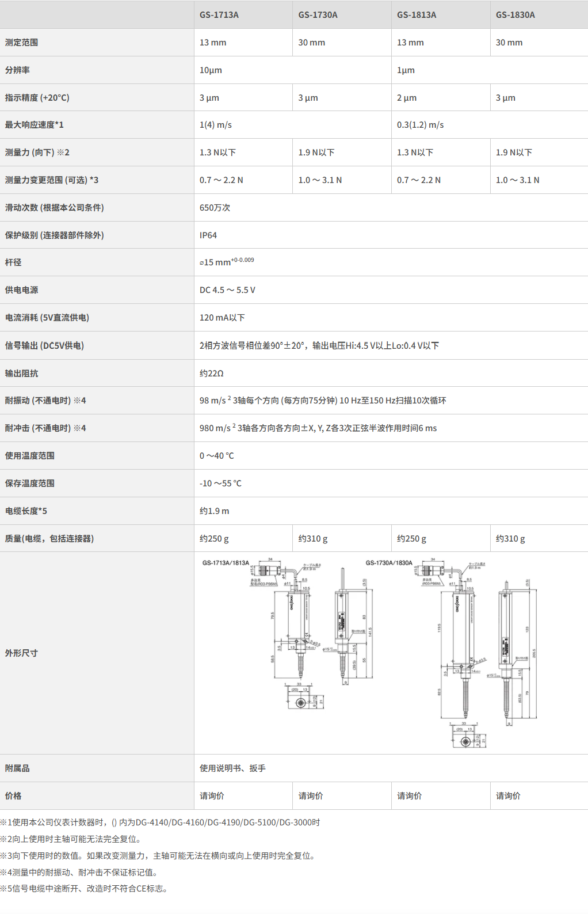The image size is (588, 914).
Task: Click the 最大响应速度*1 row label
Action: (35, 125)
